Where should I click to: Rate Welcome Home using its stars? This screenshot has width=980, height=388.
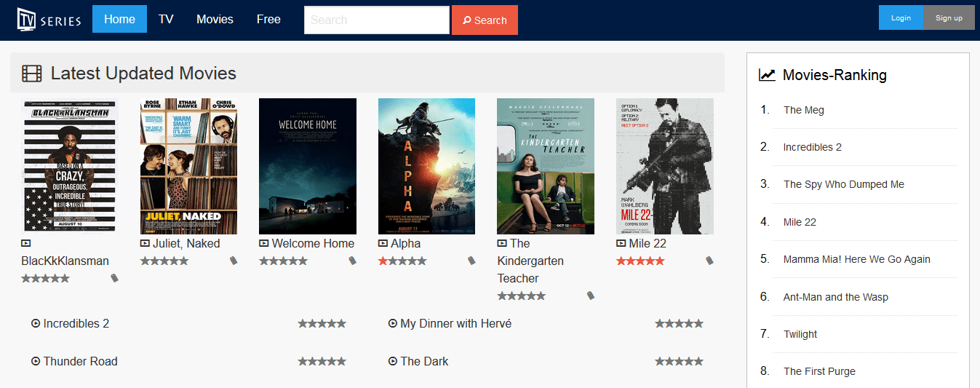(283, 261)
